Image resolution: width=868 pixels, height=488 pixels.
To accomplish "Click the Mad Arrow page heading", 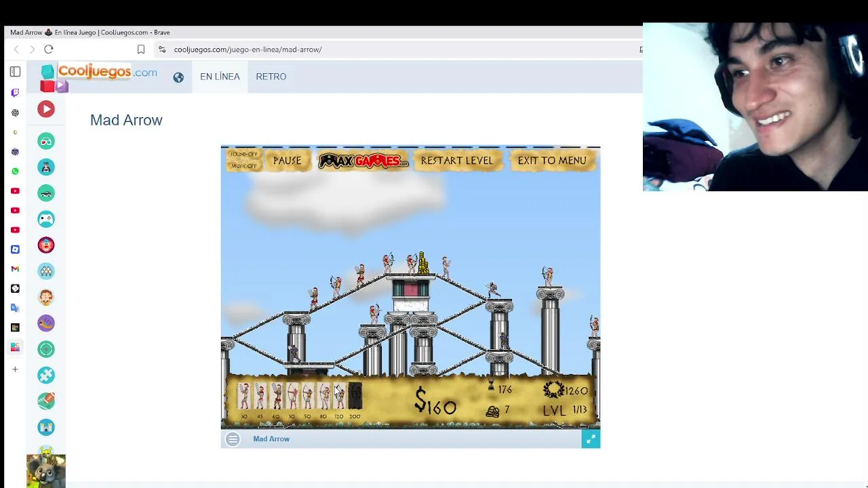I will click(x=126, y=120).
